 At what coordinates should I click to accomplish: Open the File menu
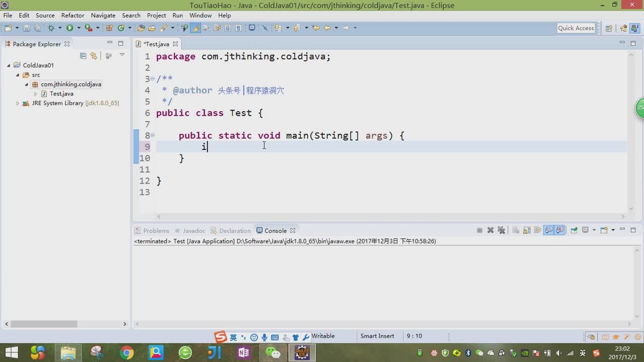coord(8,16)
